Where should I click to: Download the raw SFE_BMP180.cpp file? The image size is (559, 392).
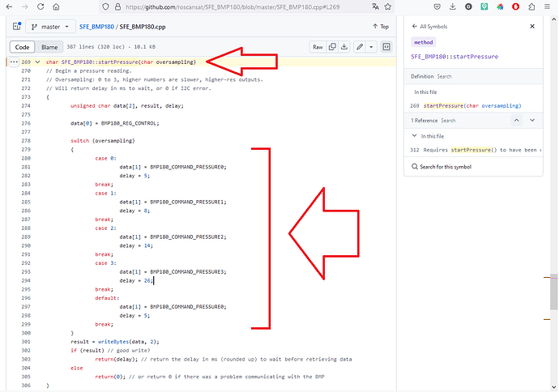[x=344, y=47]
